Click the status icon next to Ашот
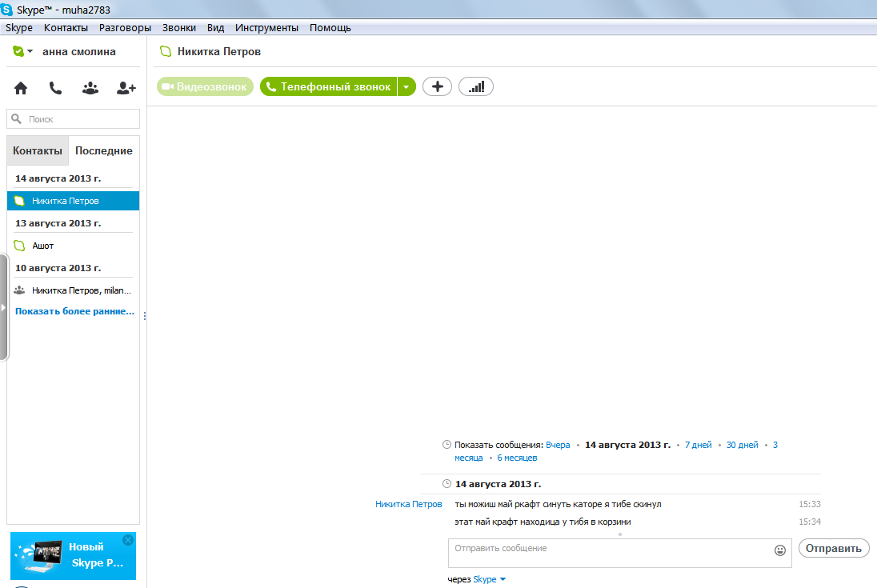The width and height of the screenshot is (877, 588). point(19,246)
